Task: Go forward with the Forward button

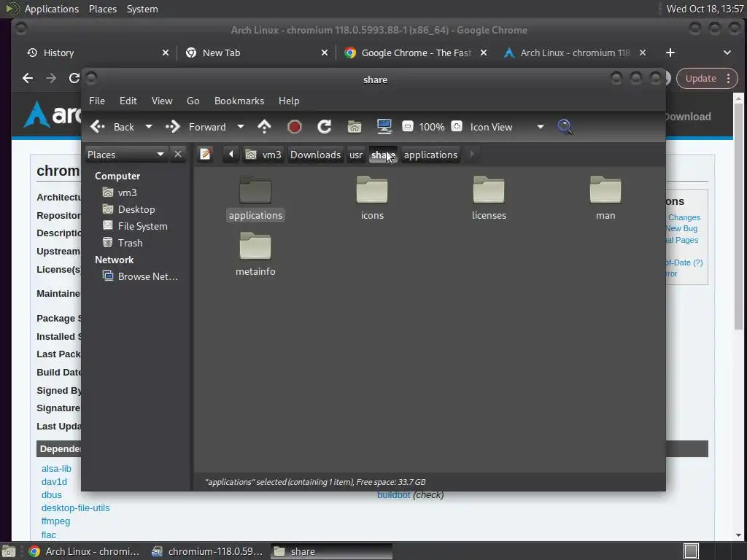Action: [196, 127]
